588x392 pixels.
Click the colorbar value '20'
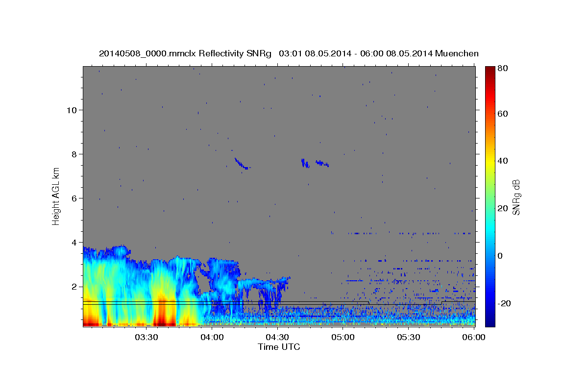tap(502, 208)
